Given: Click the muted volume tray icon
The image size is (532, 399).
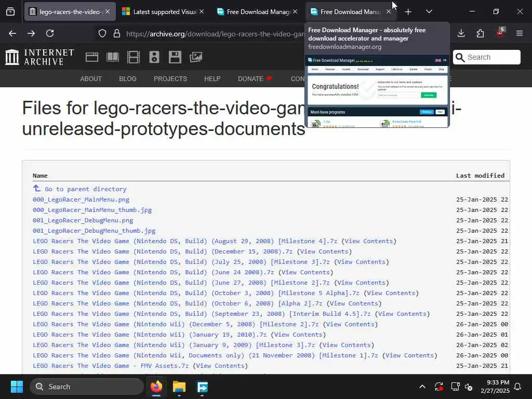Looking at the screenshot, I should 469,387.
